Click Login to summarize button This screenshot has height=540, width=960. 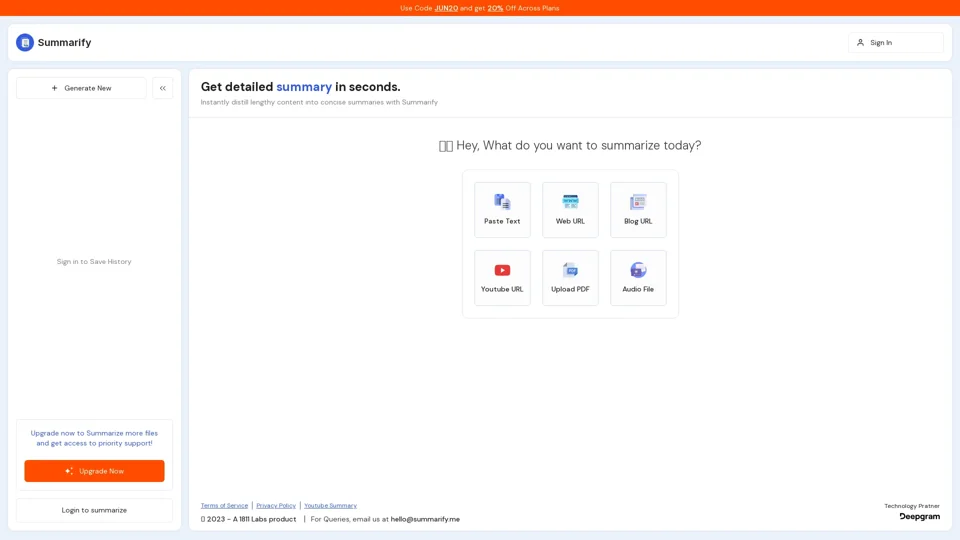94,510
